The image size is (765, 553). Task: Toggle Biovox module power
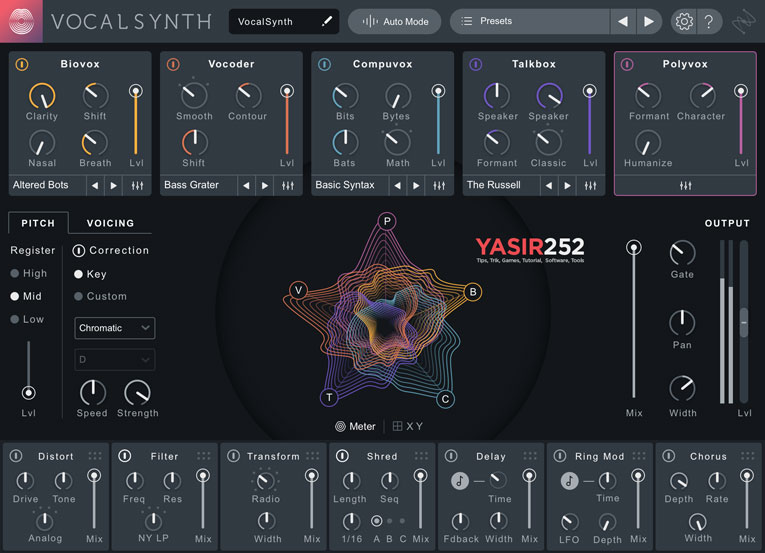pos(22,64)
